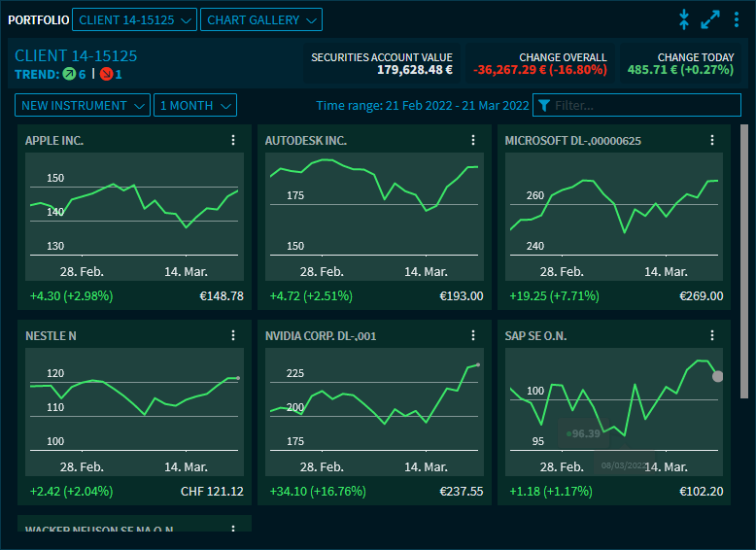Screen dimensions: 756x550
Task: Change the 1 Month time range dropdown
Action: click(x=194, y=105)
